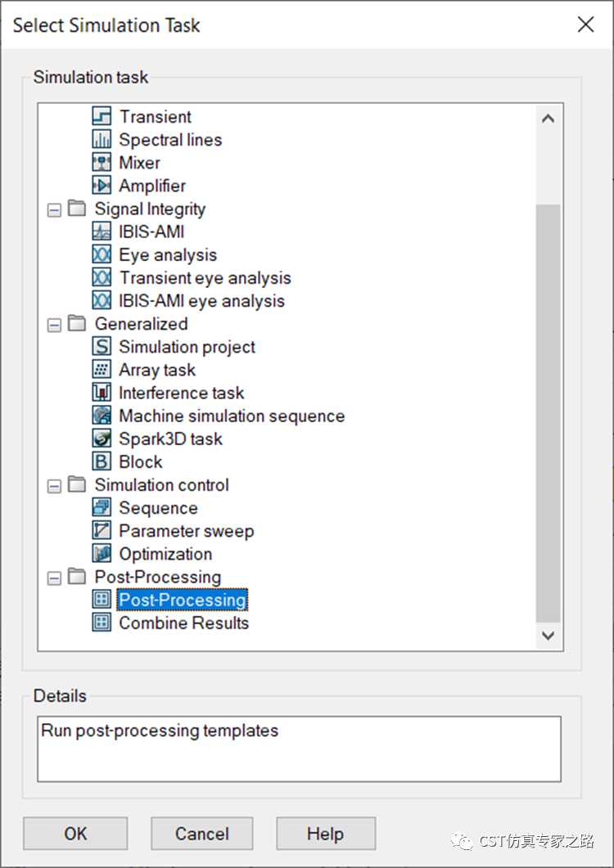Choose the Optimization task icon
This screenshot has width=614, height=868.
click(x=102, y=554)
